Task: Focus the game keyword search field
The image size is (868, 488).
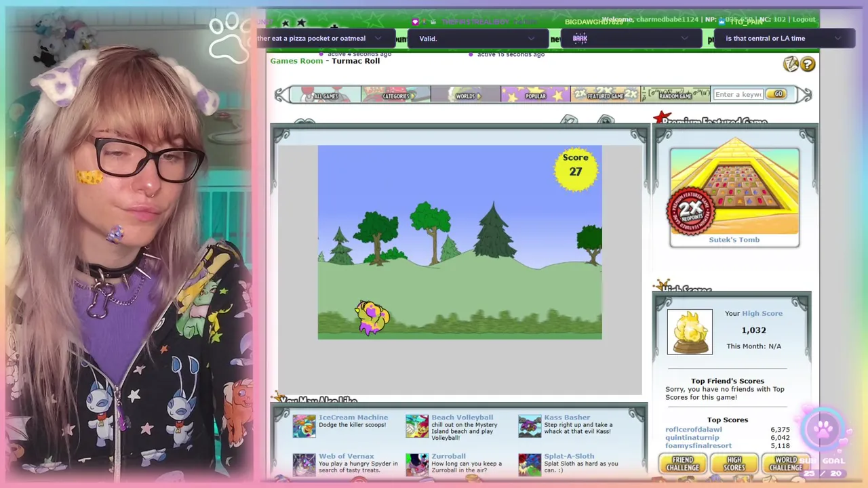Action: pos(738,94)
